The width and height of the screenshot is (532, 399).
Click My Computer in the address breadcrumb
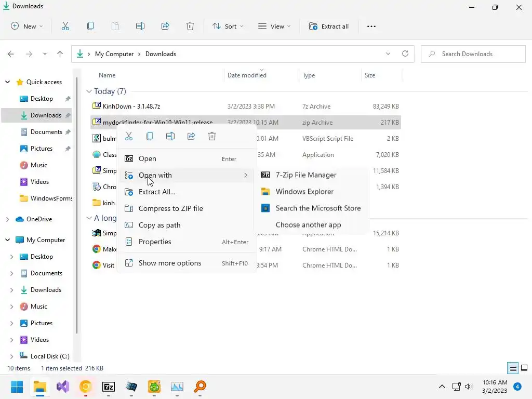pyautogui.click(x=114, y=54)
